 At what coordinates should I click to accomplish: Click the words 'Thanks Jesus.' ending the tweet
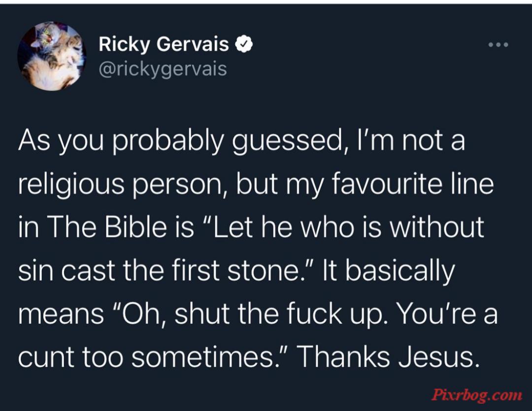(x=389, y=357)
